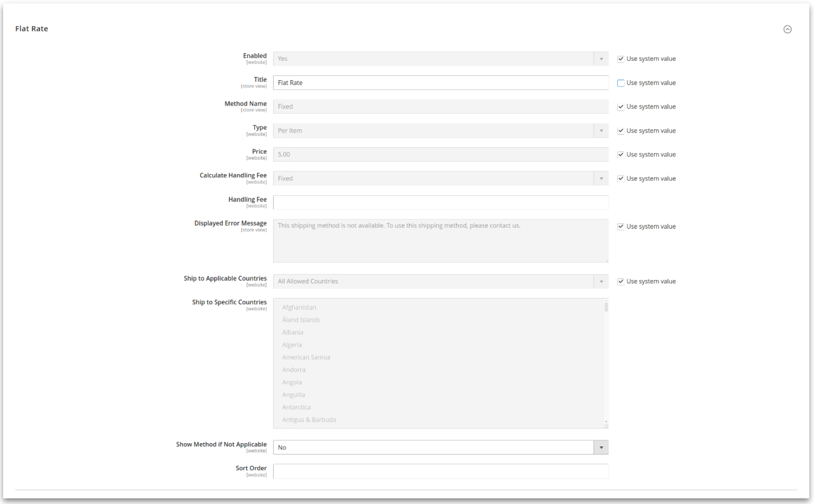The image size is (814, 504).
Task: Open the Show Method if Not Applicable dropdown
Action: [x=601, y=447]
